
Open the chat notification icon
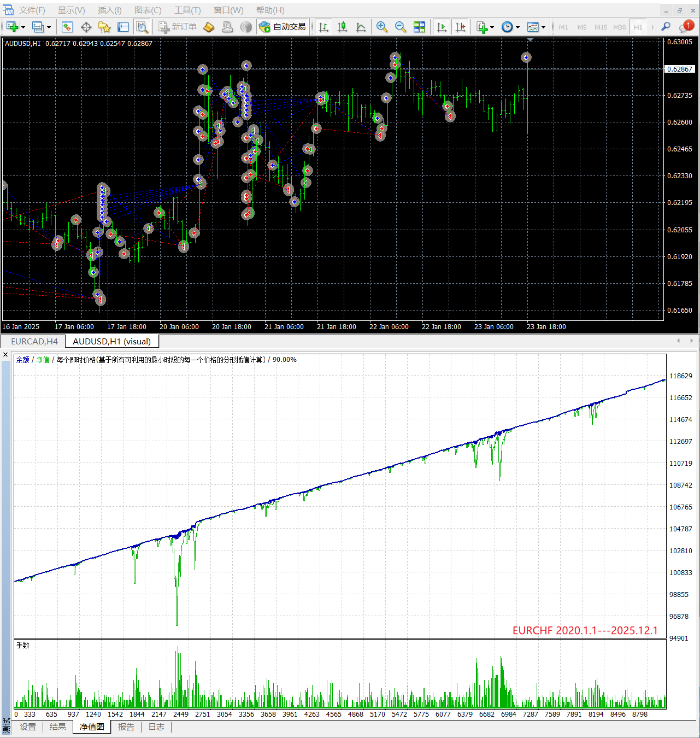685,27
